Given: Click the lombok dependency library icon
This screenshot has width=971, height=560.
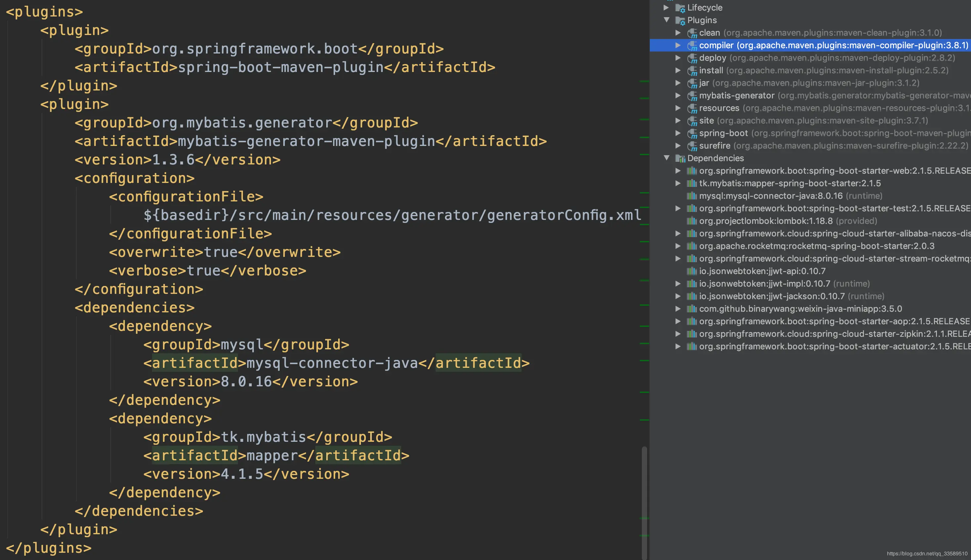Looking at the screenshot, I should click(x=692, y=221).
